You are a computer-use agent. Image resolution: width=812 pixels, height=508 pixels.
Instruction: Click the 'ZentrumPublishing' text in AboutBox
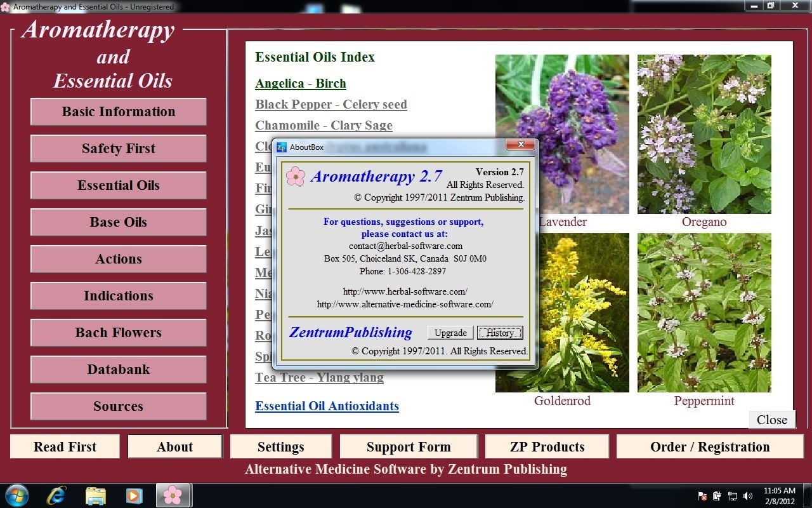click(x=351, y=333)
